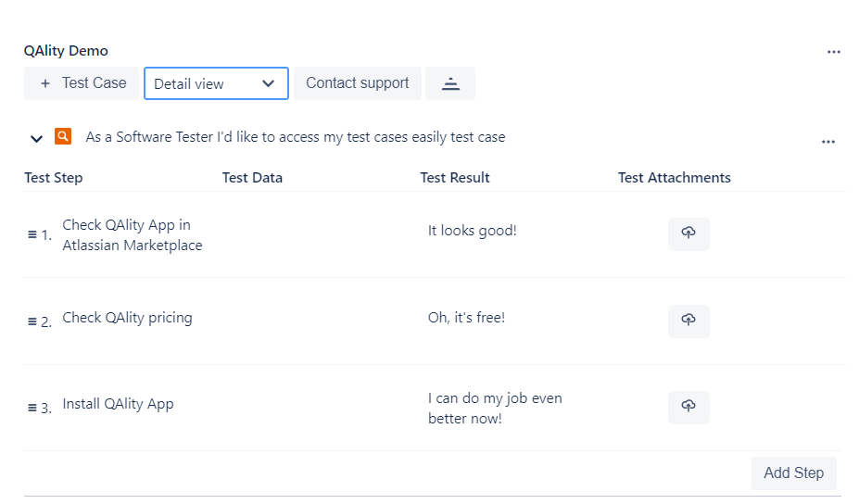Click result 'I can do my job even better now!'
This screenshot has height=504, width=859.
pyautogui.click(x=495, y=409)
